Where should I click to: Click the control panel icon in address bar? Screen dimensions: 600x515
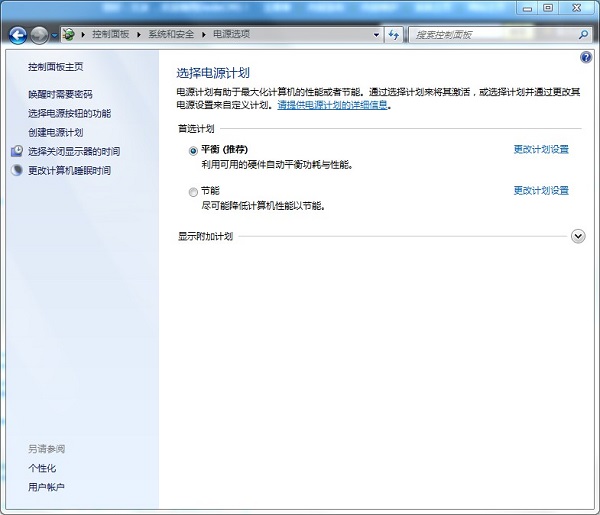[x=69, y=35]
